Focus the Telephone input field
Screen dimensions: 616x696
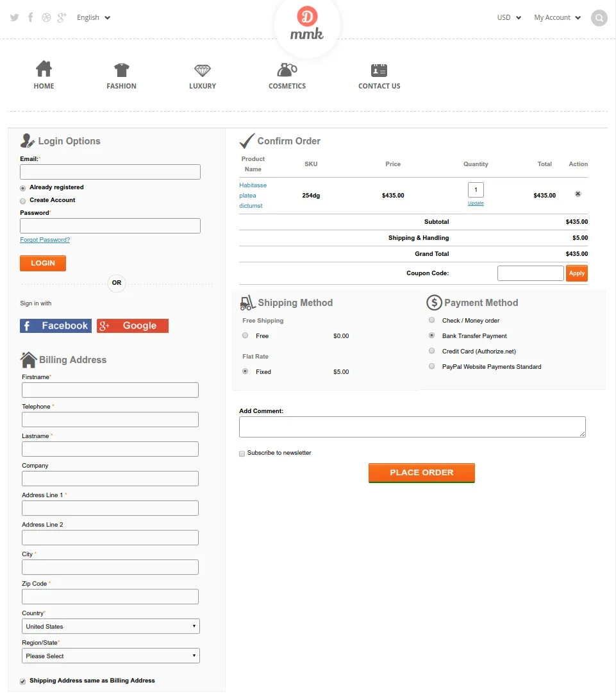(x=110, y=420)
